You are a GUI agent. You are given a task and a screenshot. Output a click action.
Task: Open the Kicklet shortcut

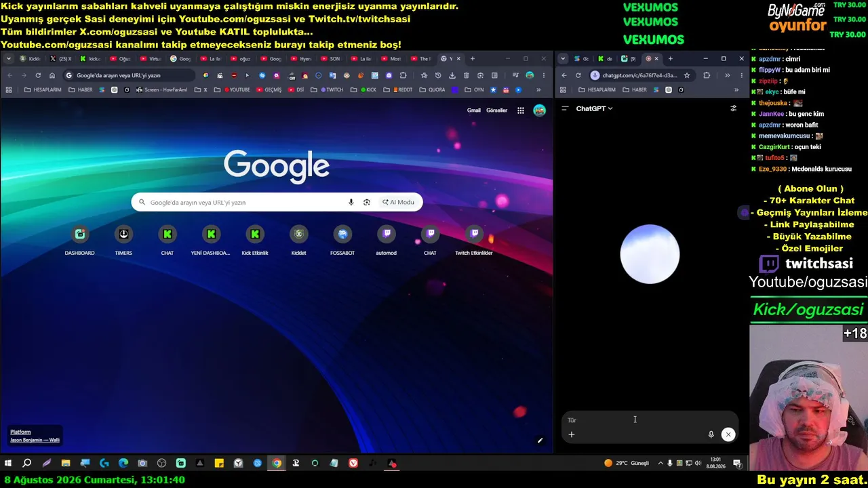point(298,241)
